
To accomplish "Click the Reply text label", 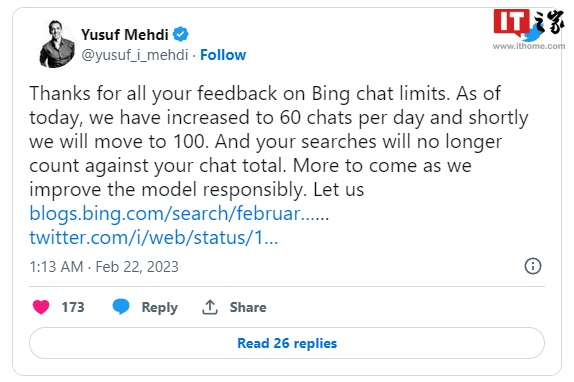I will 160,307.
